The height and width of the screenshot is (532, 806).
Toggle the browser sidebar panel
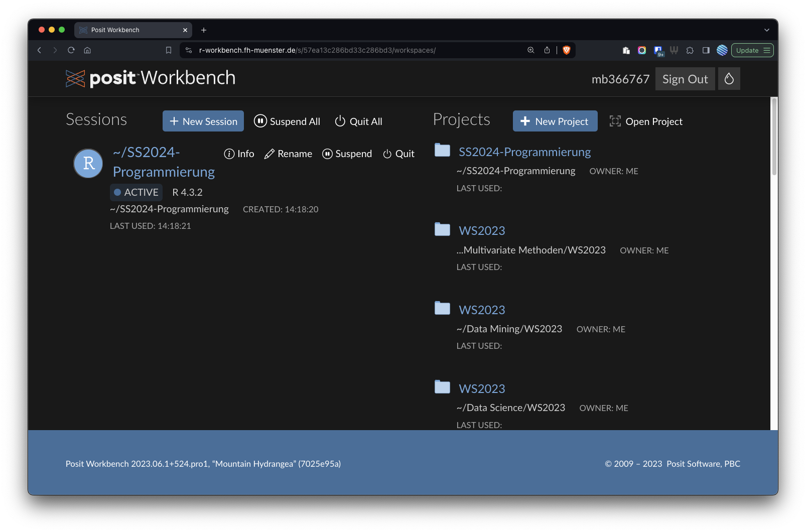[x=706, y=50]
